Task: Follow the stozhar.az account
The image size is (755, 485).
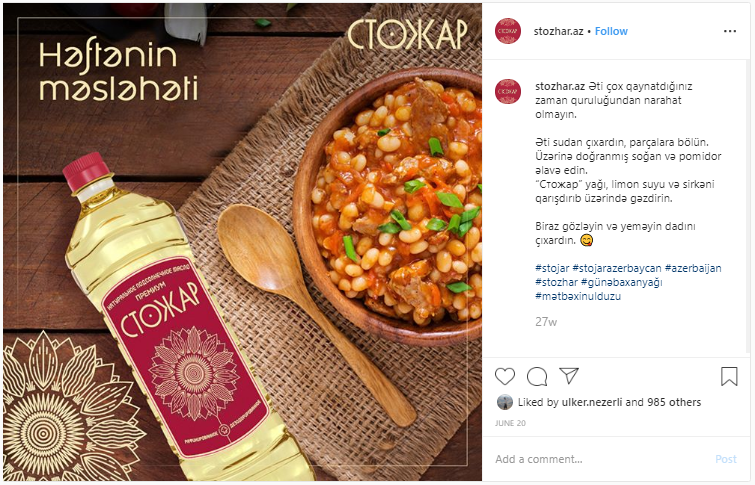Action: coord(611,31)
